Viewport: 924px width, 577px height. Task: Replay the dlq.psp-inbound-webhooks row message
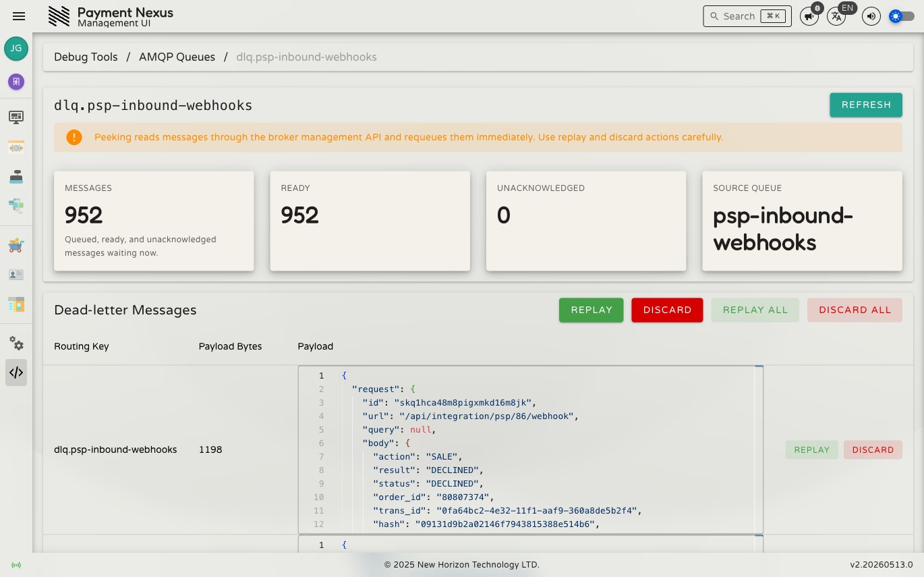(812, 450)
